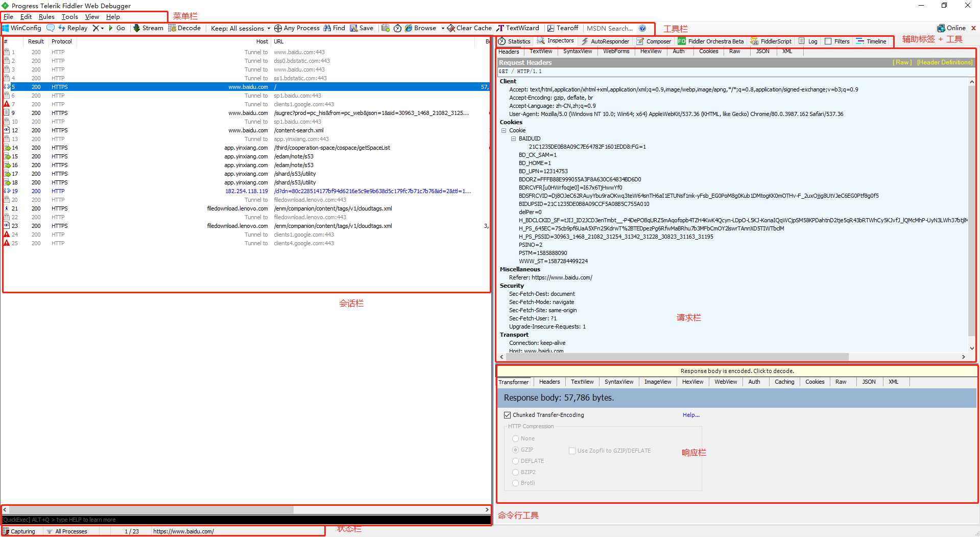Click the Help... link in Transformer
This screenshot has width=980, height=537.
coord(691,415)
